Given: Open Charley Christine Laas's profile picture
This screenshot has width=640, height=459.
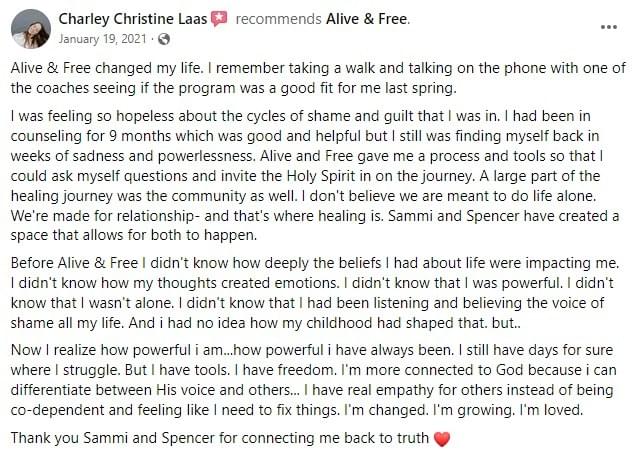Looking at the screenshot, I should point(31,29).
